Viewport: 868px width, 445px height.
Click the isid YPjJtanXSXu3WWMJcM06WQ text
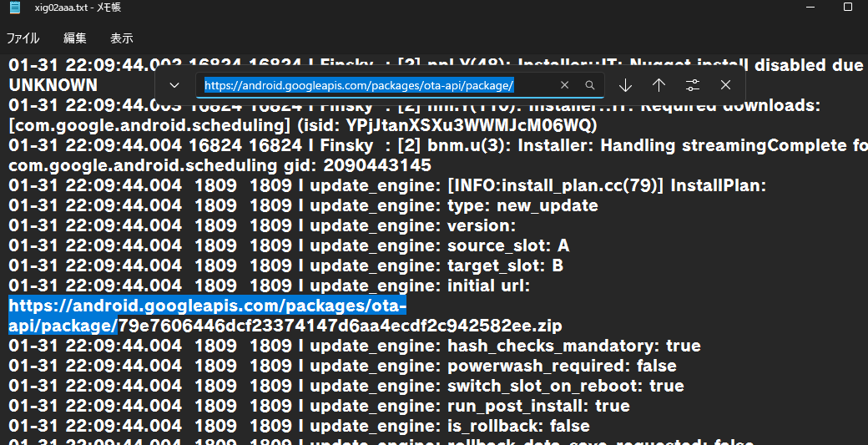447,125
